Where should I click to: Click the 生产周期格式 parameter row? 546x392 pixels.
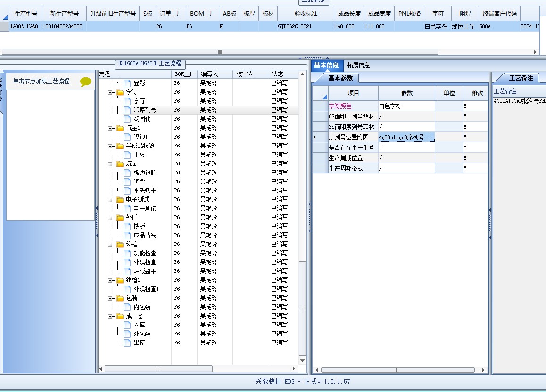400,168
